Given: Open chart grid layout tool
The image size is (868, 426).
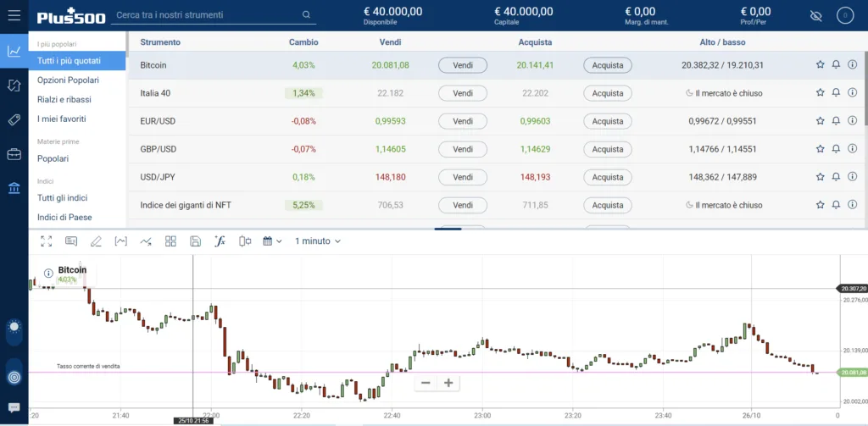Looking at the screenshot, I should [170, 241].
